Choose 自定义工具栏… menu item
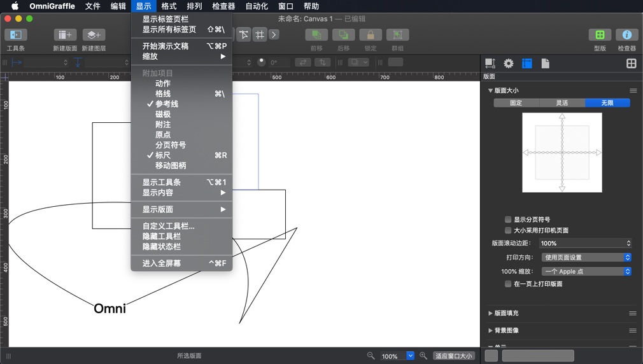The width and height of the screenshot is (643, 364). (181, 227)
